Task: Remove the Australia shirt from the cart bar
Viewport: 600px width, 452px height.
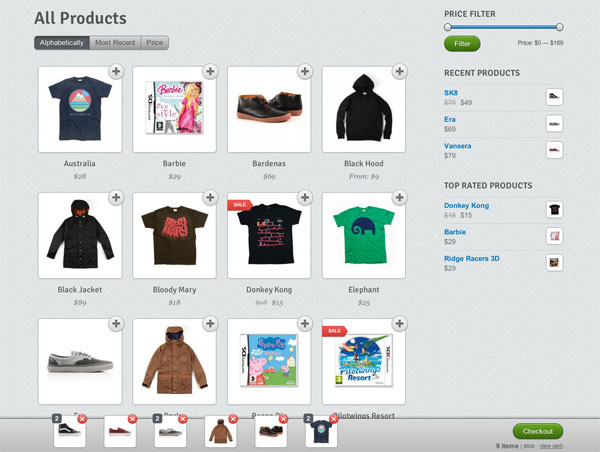Action: 333,419
